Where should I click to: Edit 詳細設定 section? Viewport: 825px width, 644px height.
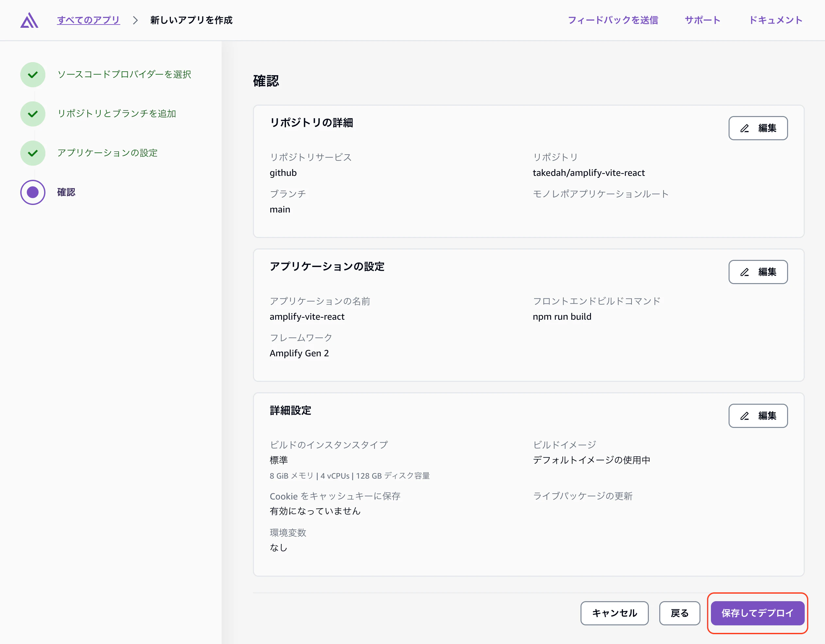[x=758, y=416]
